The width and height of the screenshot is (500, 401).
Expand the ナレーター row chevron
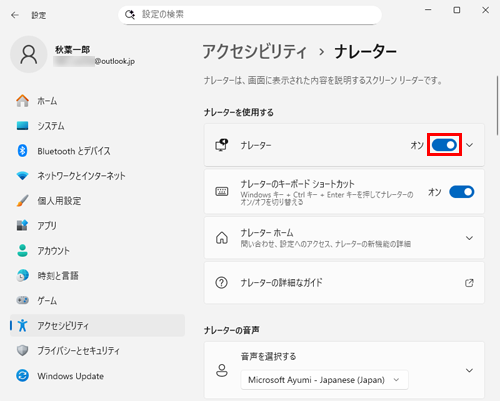coord(469,145)
